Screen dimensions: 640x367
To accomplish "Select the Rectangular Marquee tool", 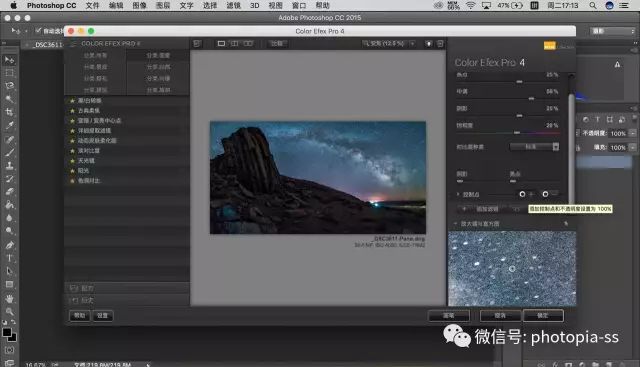I will click(x=9, y=73).
